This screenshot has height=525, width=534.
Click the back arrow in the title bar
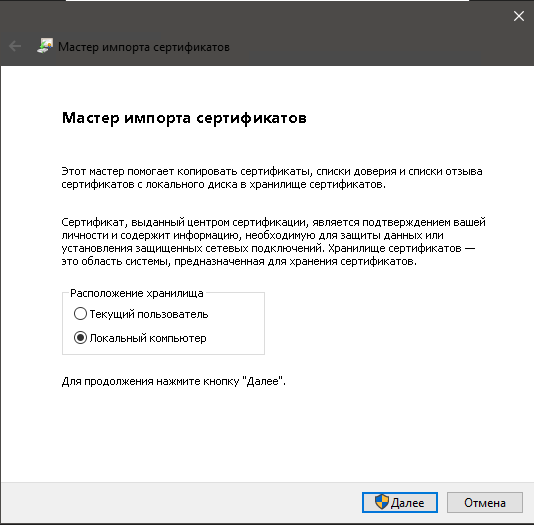pos(15,46)
